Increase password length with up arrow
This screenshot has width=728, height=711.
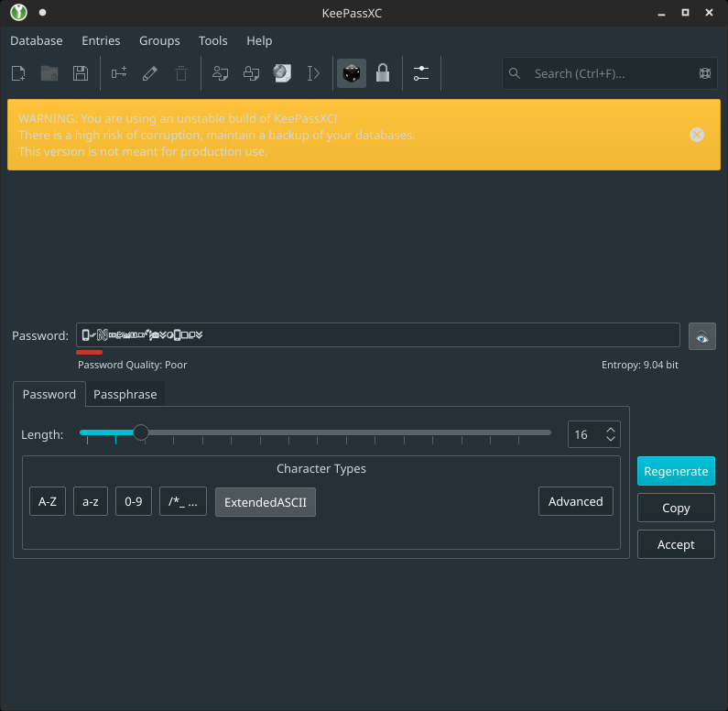611,430
